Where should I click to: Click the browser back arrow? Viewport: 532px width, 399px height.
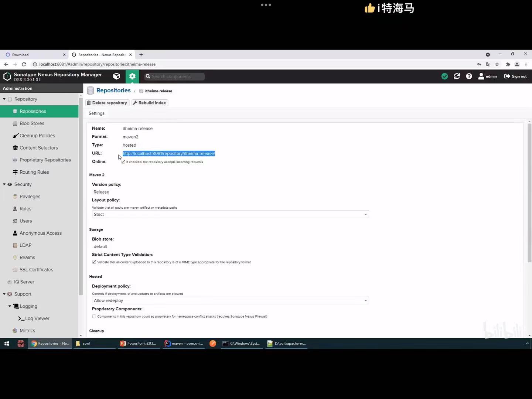point(6,64)
